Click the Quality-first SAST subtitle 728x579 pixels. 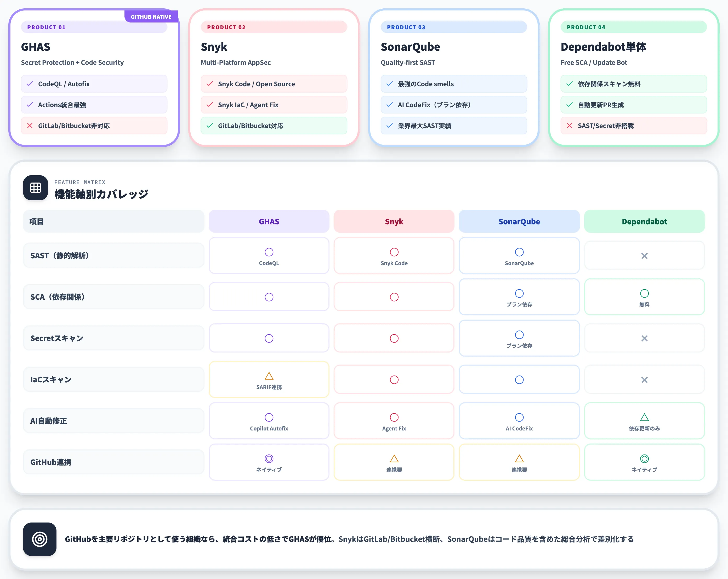click(408, 63)
